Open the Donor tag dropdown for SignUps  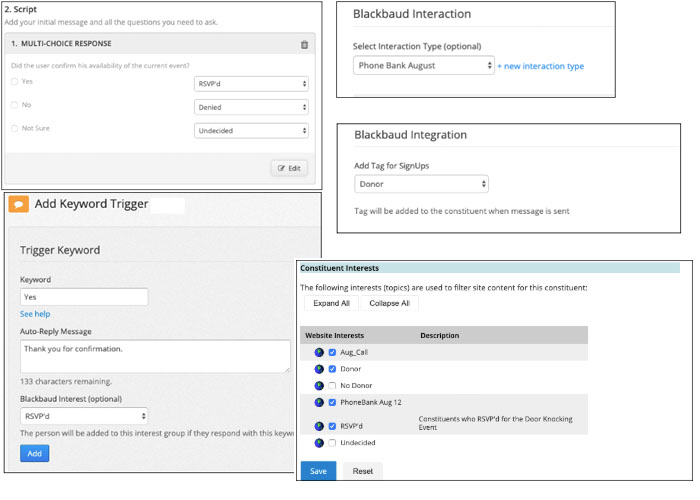421,184
